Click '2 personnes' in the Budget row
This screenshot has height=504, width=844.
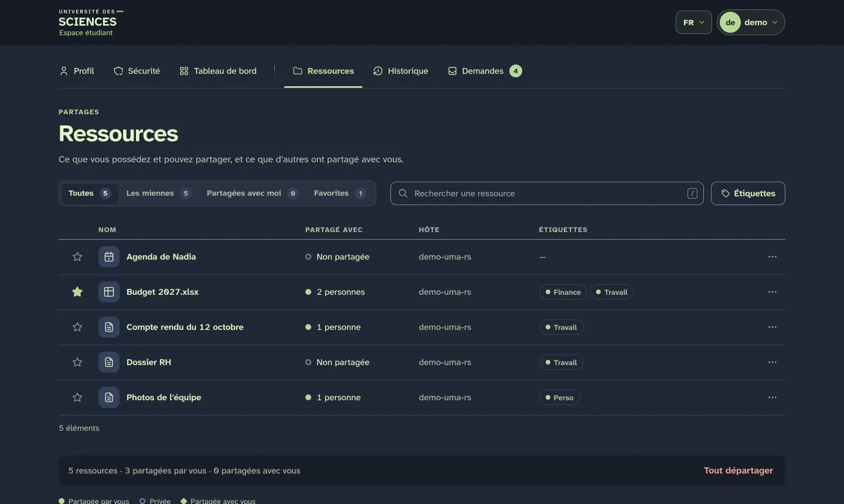tap(335, 292)
